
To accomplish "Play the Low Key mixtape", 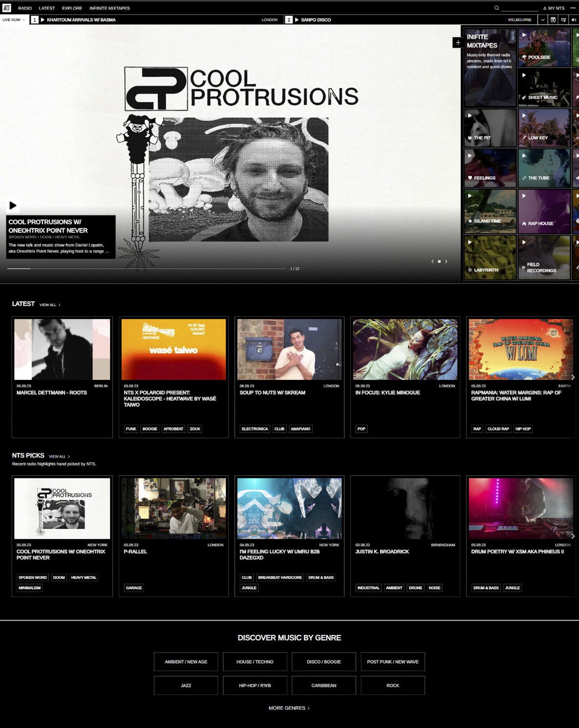I will tap(524, 116).
